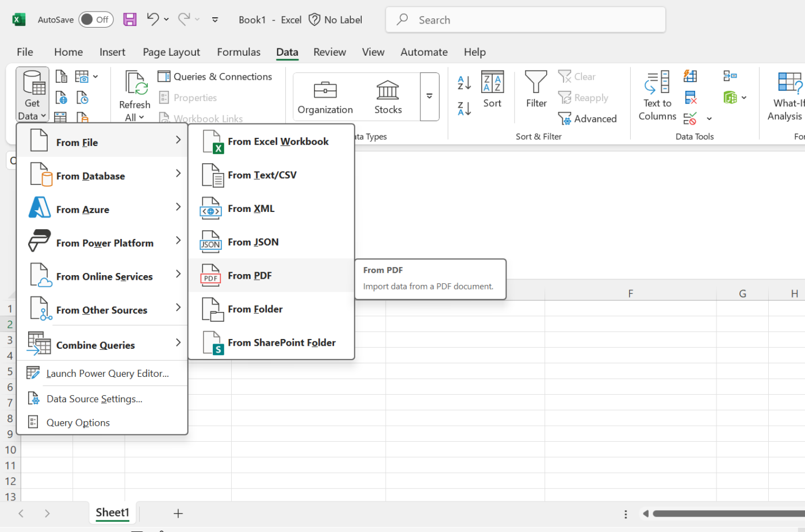Sort A to Z ascending icon

coord(464,83)
